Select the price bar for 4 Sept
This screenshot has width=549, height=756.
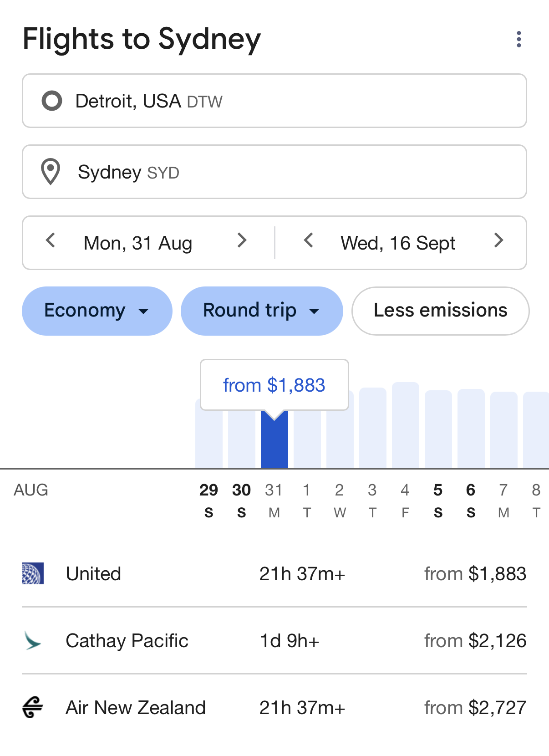[x=405, y=425]
